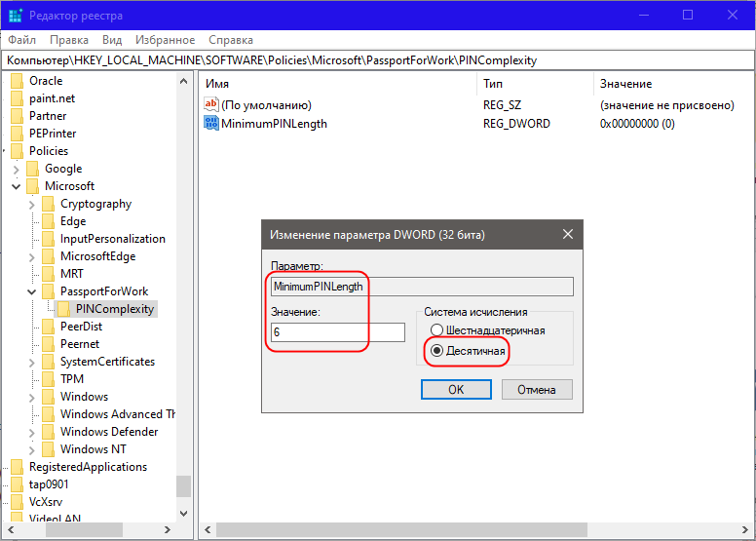Select the PINComplexity folder icon
Viewport: 756px width, 541px height.
tap(64, 309)
